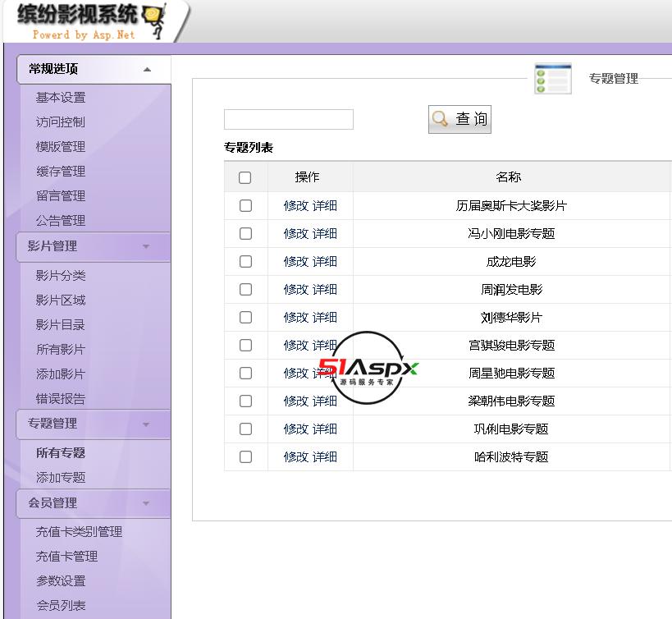Select 添加专题 in the sidebar
The height and width of the screenshot is (619, 672).
(x=61, y=477)
